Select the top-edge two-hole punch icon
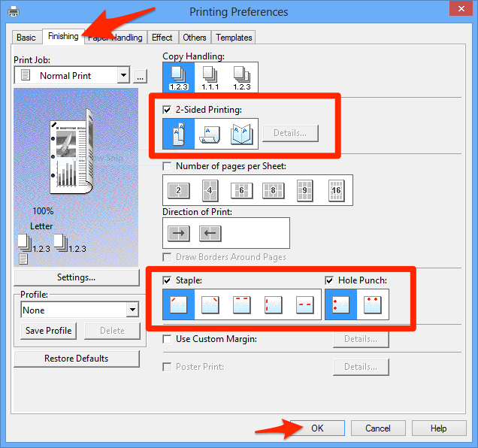This screenshot has height=448, width=478. click(x=373, y=304)
